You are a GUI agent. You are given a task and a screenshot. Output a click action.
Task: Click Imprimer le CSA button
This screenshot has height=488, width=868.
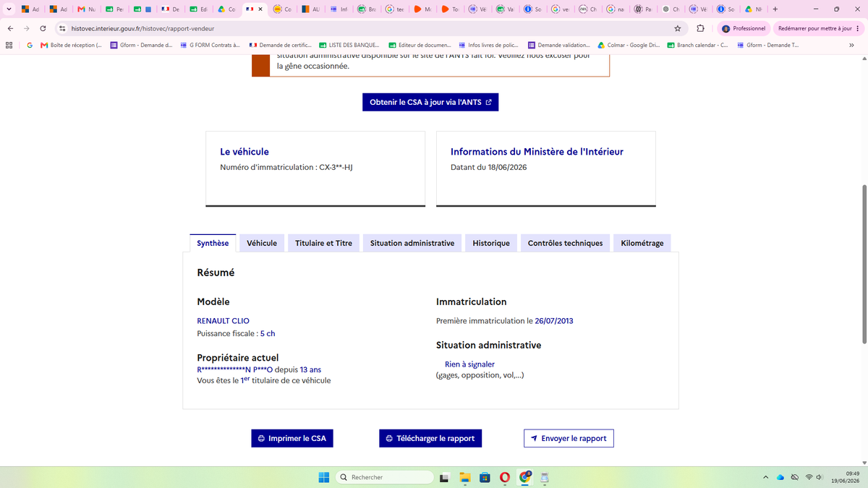click(292, 438)
